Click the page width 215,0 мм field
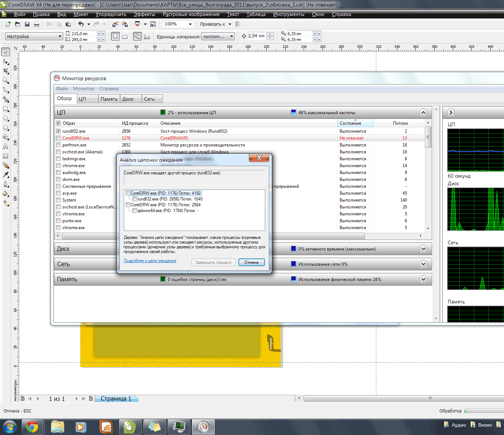 [83, 33]
